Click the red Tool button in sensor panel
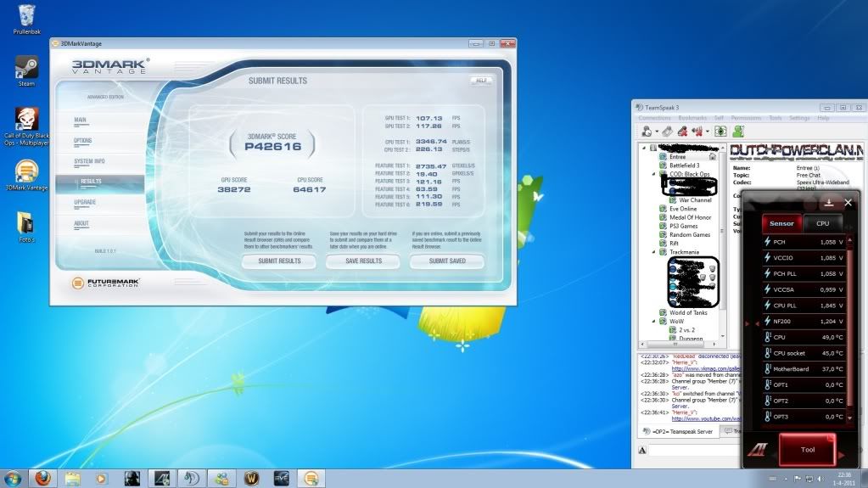The height and width of the screenshot is (488, 868). pos(807,449)
